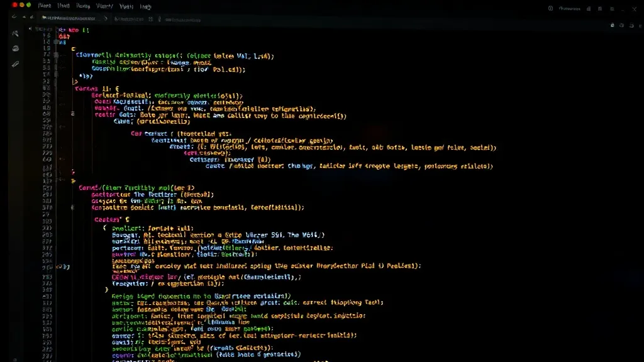Click the chevron right of the first editor tab
Screen dimensions: 644x362
point(106,18)
